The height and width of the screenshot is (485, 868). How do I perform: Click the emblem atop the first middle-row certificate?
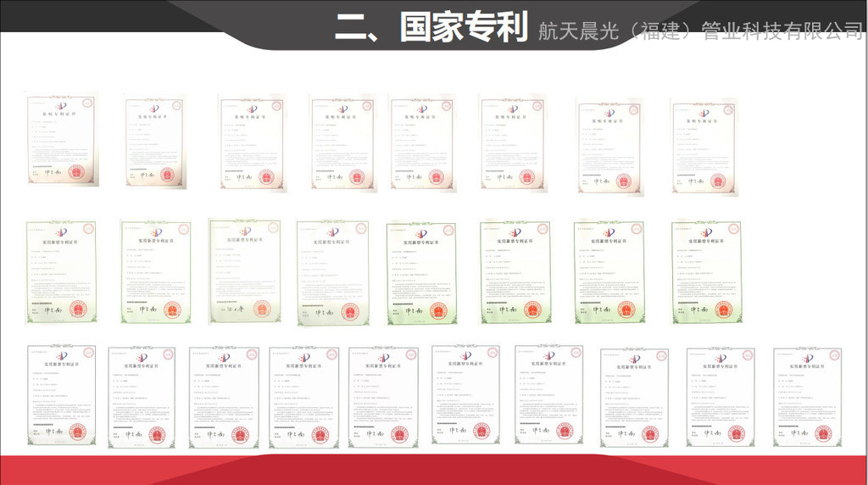(x=60, y=232)
